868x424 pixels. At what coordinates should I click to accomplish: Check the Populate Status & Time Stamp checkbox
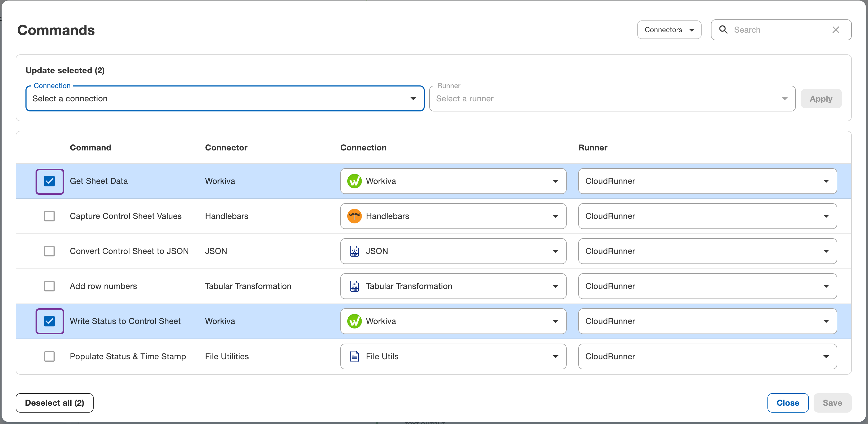50,356
